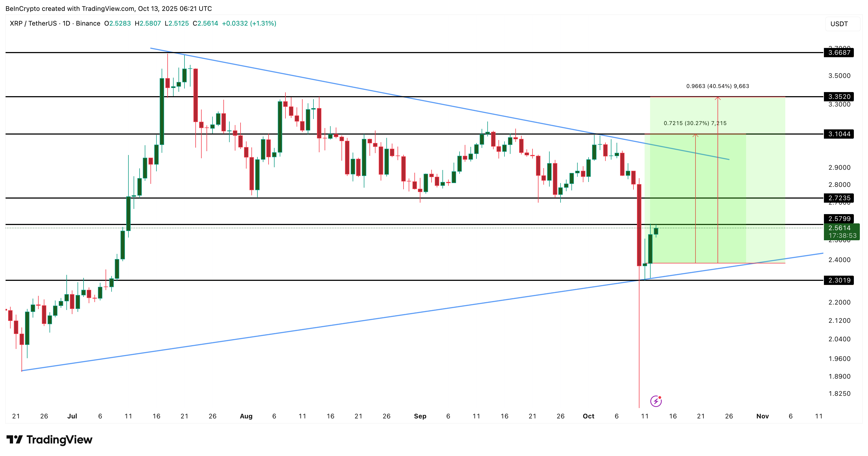Select the Oct label on the time axis
868x456 pixels.
point(589,416)
